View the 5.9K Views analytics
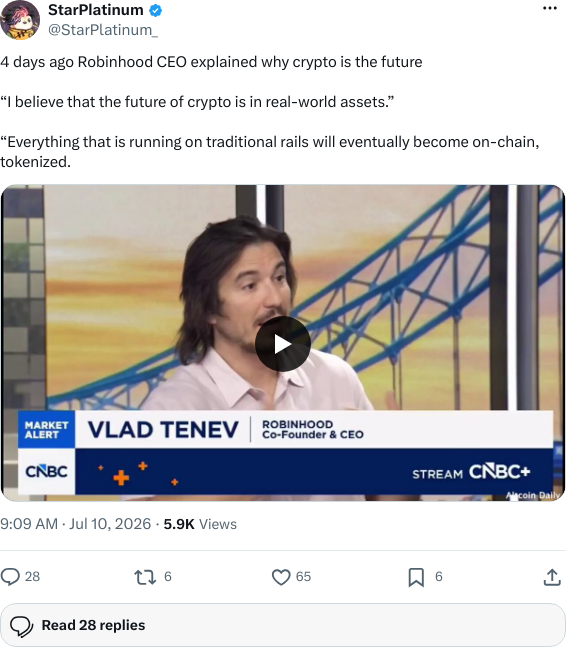This screenshot has width=566, height=655. point(200,524)
